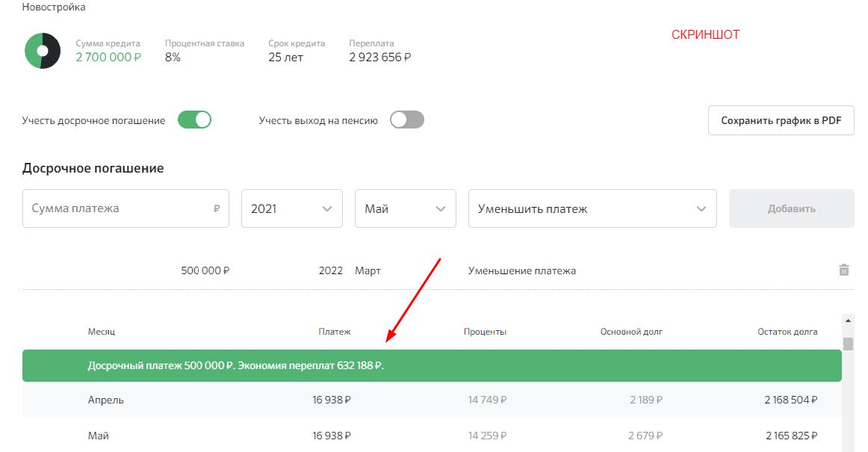Click the loan term value '25 лет'
This screenshot has height=452, width=868.
click(x=285, y=57)
